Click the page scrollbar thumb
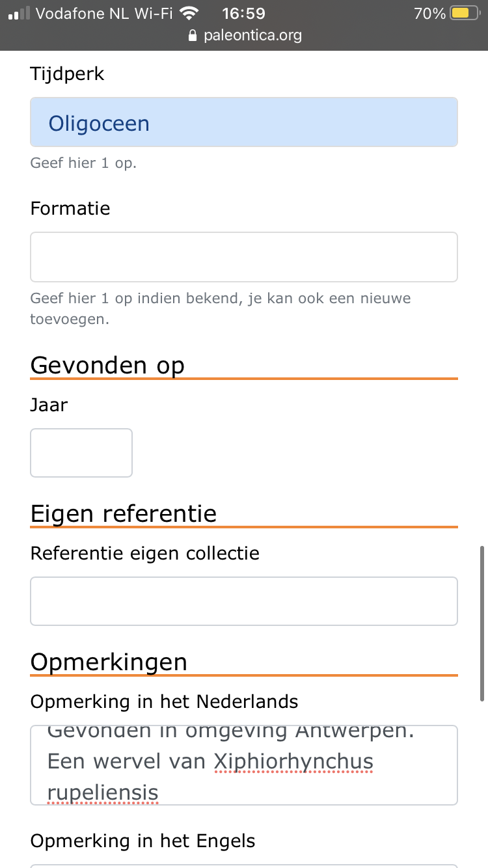The height and width of the screenshot is (868, 488). click(x=482, y=623)
